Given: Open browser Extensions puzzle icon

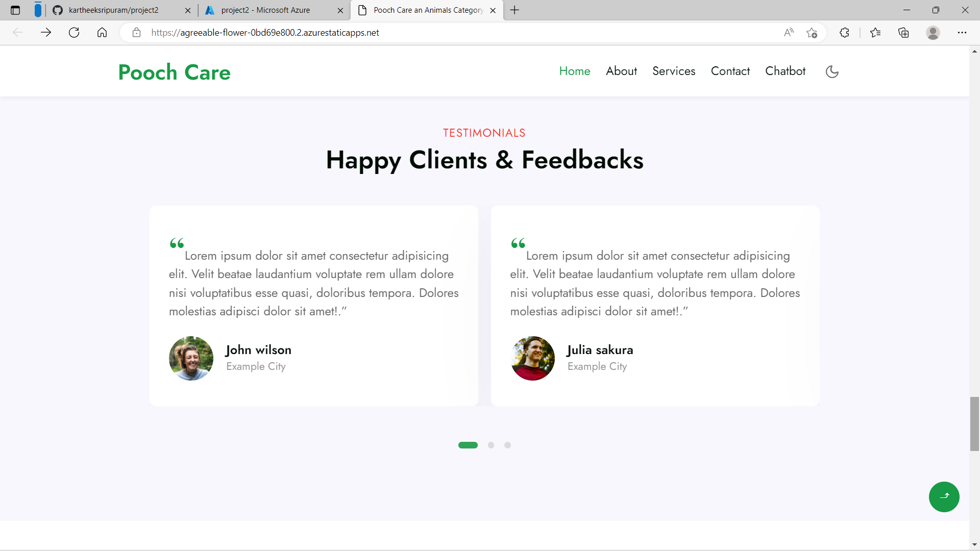Looking at the screenshot, I should pos(844,33).
